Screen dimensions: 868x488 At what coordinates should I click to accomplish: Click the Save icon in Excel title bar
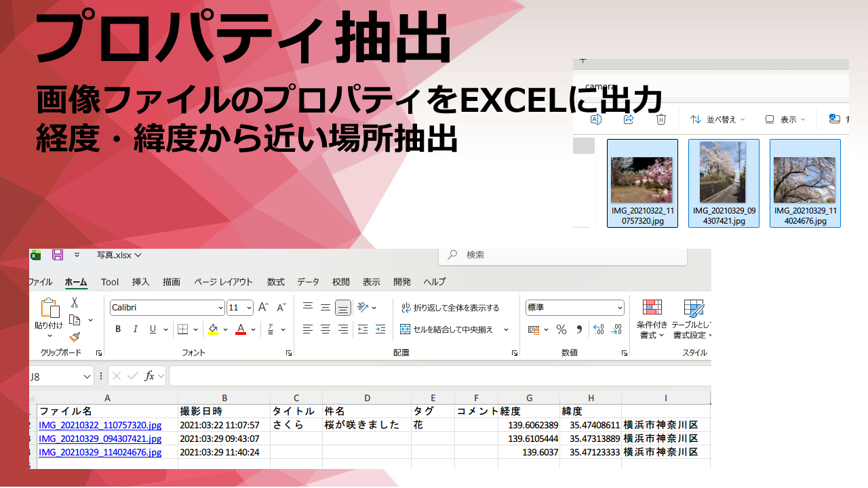58,255
